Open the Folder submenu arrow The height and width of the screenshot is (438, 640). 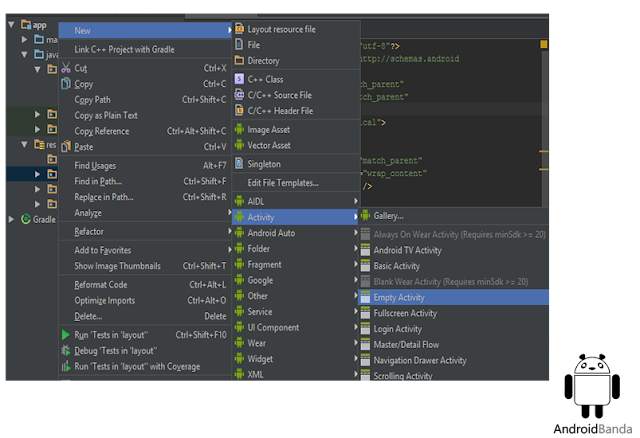356,248
